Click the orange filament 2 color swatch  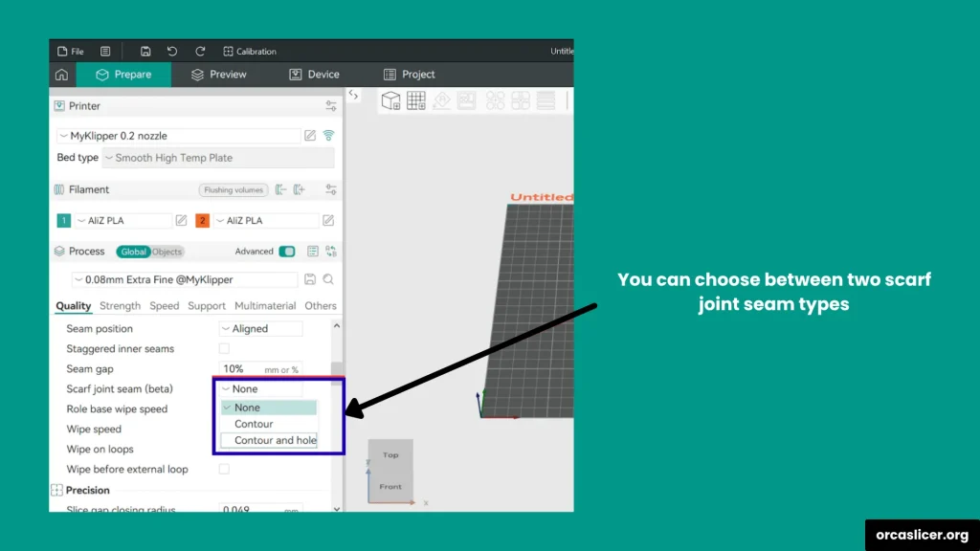coord(203,221)
